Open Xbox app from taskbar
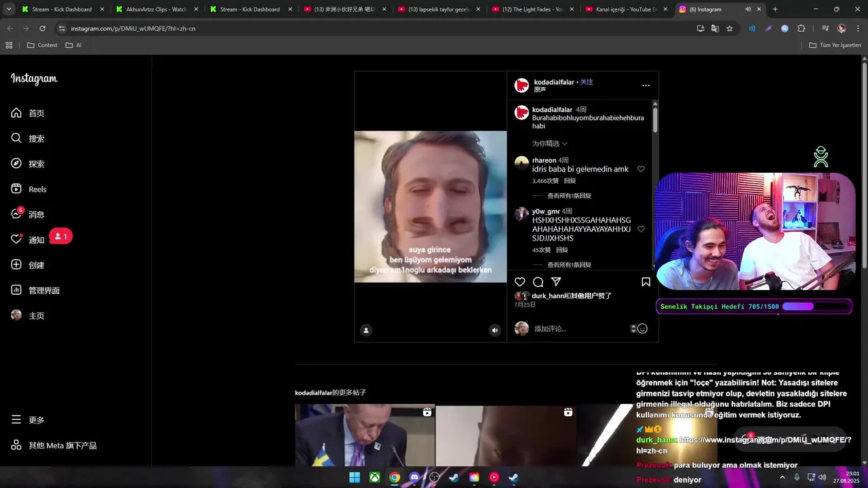The height and width of the screenshot is (488, 868). tap(374, 477)
